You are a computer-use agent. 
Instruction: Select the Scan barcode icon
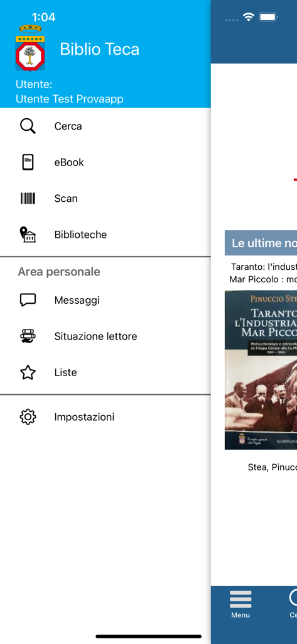coord(28,198)
